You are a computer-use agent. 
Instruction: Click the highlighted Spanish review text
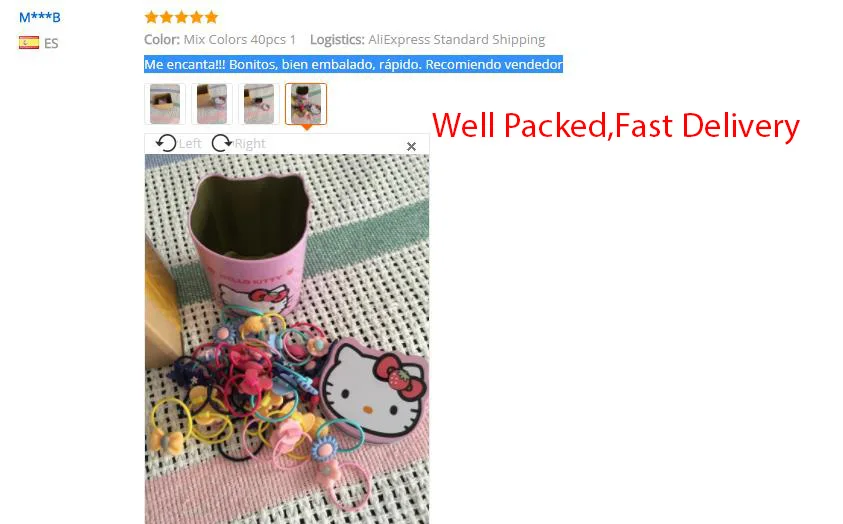point(353,64)
